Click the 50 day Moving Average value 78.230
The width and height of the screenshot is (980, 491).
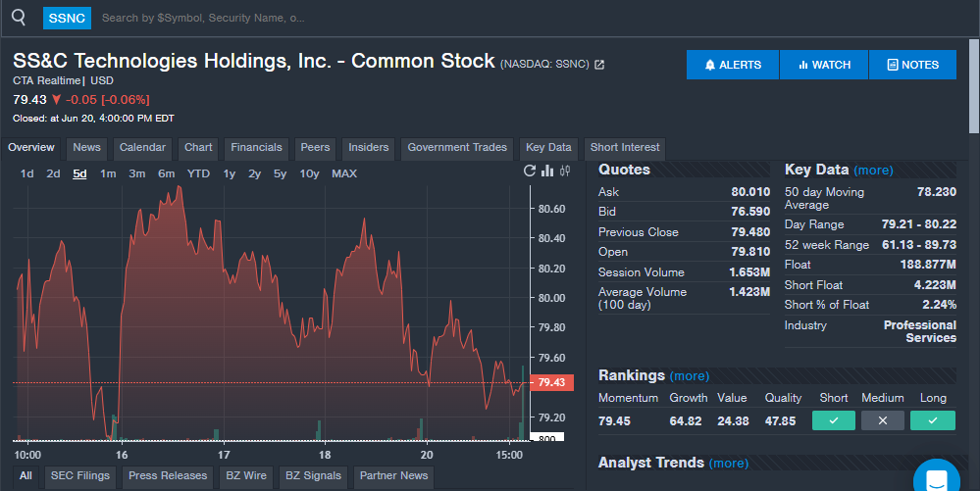pyautogui.click(x=936, y=192)
